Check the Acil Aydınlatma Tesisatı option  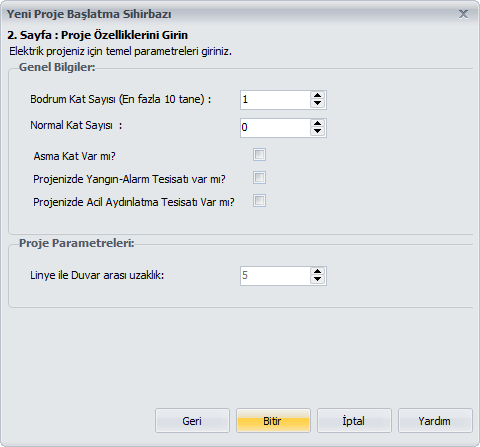259,201
